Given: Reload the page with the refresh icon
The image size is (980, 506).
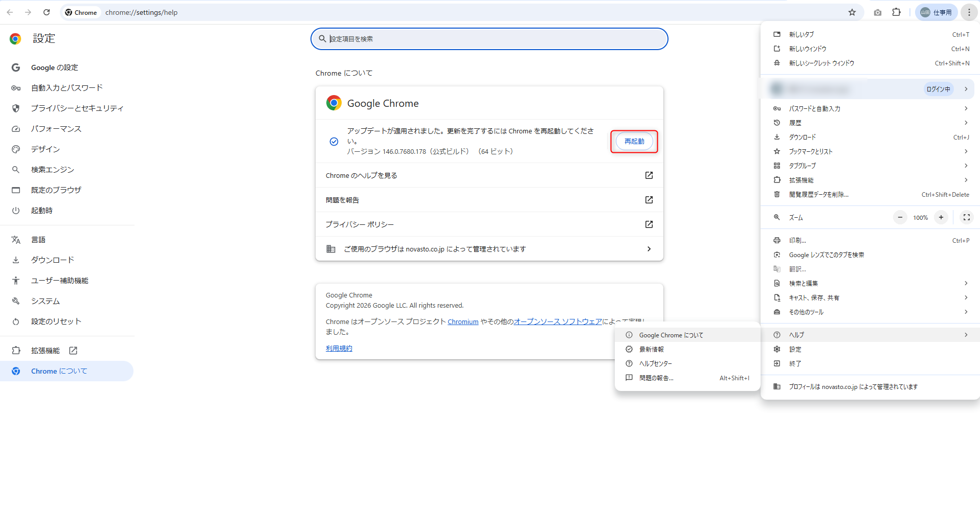Looking at the screenshot, I should (47, 12).
